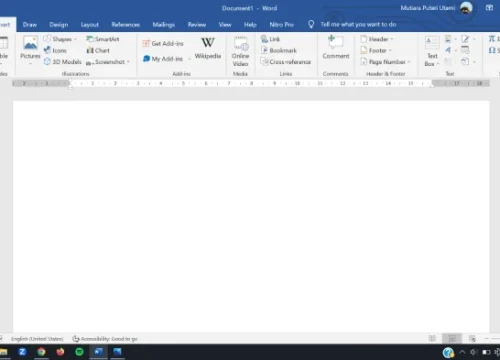This screenshot has width=500, height=360.
Task: Insert an embedded Object
Action: (x=467, y=62)
